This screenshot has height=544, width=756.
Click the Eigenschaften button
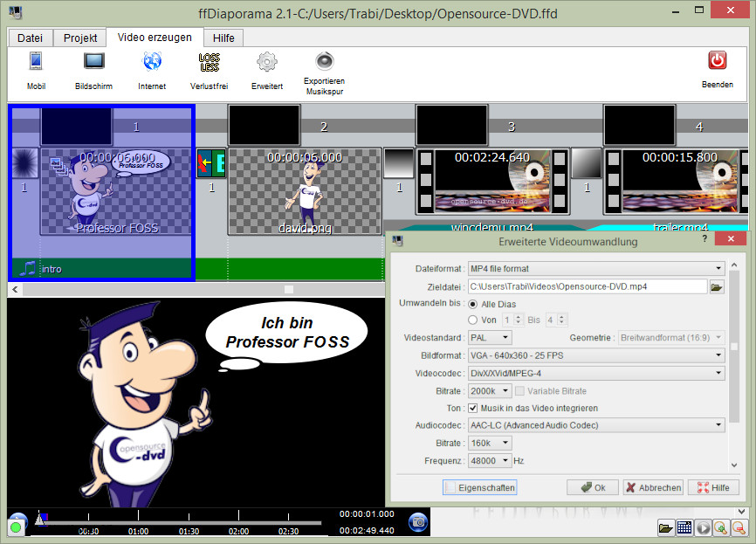pos(480,487)
